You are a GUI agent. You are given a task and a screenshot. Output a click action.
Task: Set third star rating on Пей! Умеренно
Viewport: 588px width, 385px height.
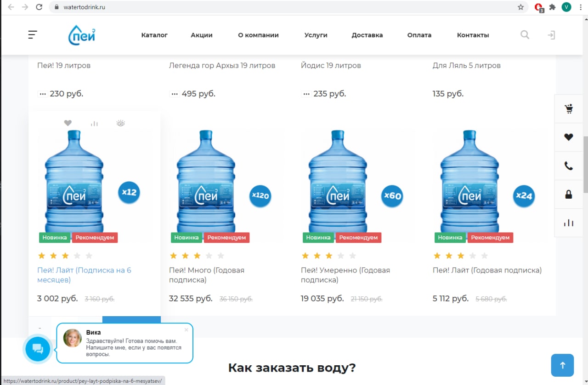pos(329,256)
